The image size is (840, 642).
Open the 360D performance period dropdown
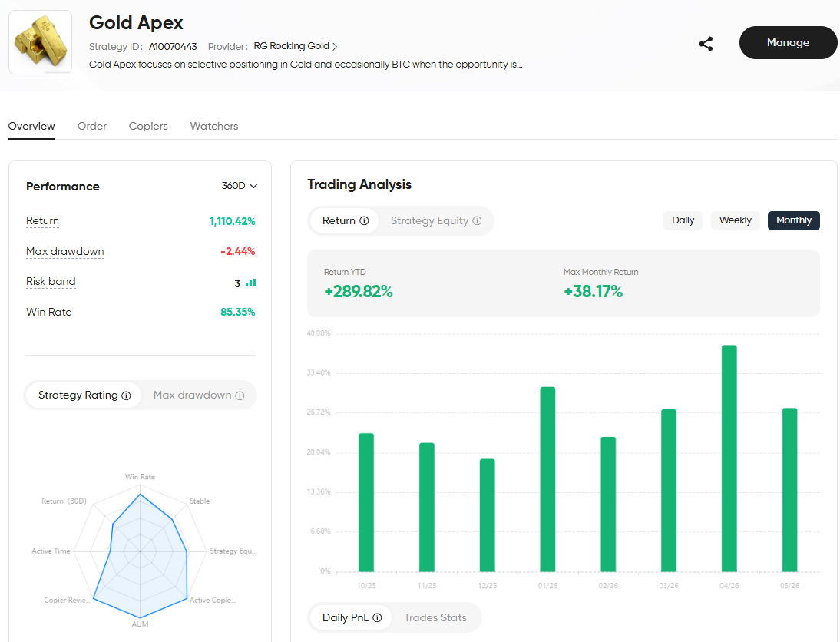pos(240,185)
